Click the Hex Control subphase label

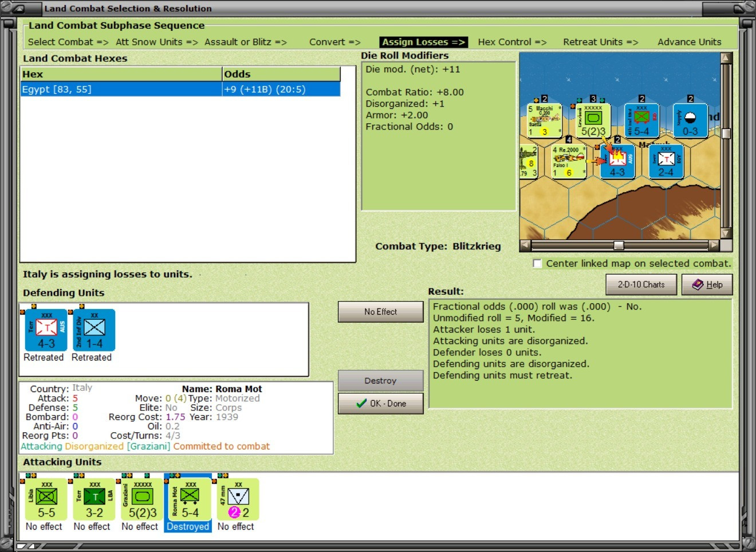(x=513, y=42)
